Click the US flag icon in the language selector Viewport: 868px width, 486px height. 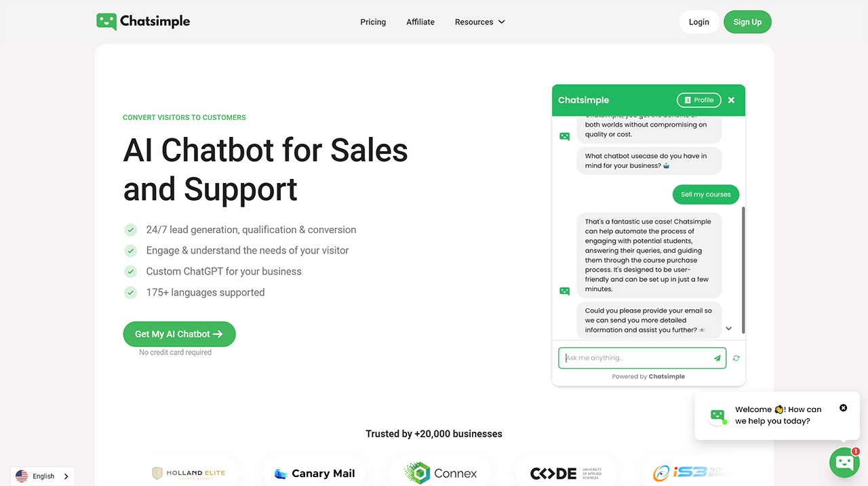pyautogui.click(x=21, y=476)
